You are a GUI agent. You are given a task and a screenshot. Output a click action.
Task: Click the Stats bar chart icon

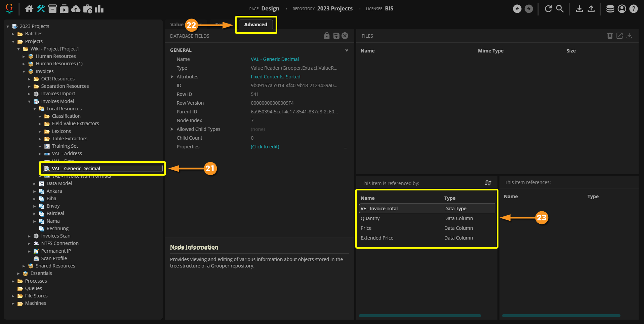pos(99,9)
